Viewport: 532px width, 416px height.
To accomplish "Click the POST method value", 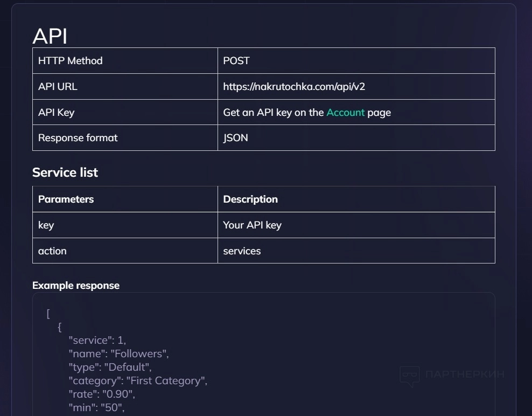I will coord(236,61).
